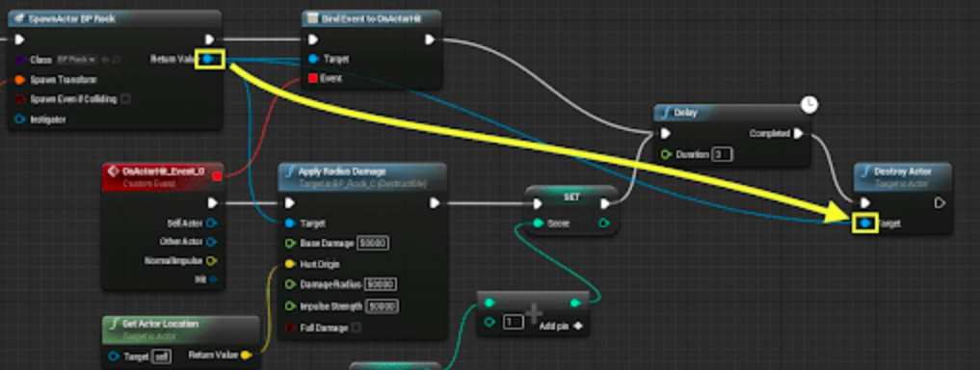Click the Return Value pin on SpawnActor node

point(209,60)
